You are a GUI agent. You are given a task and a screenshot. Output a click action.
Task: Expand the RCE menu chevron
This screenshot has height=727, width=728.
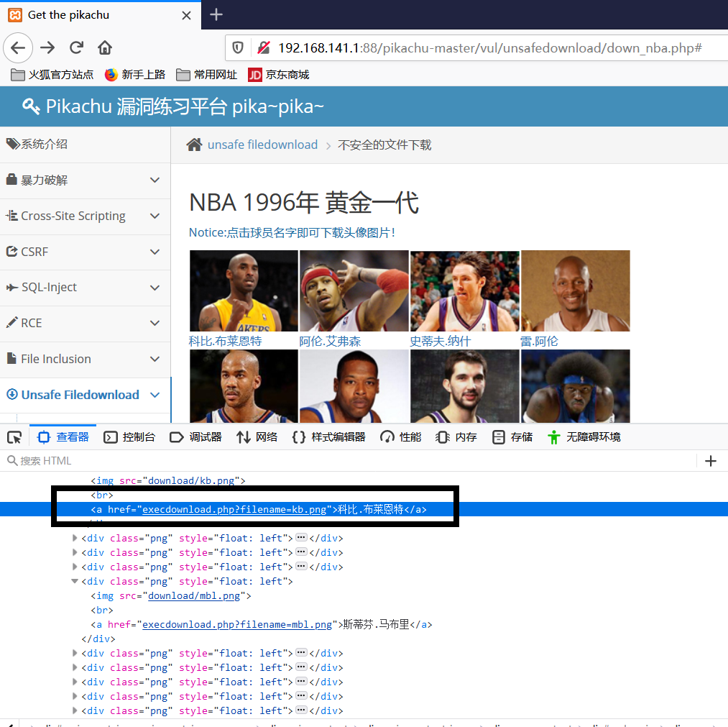(x=155, y=324)
